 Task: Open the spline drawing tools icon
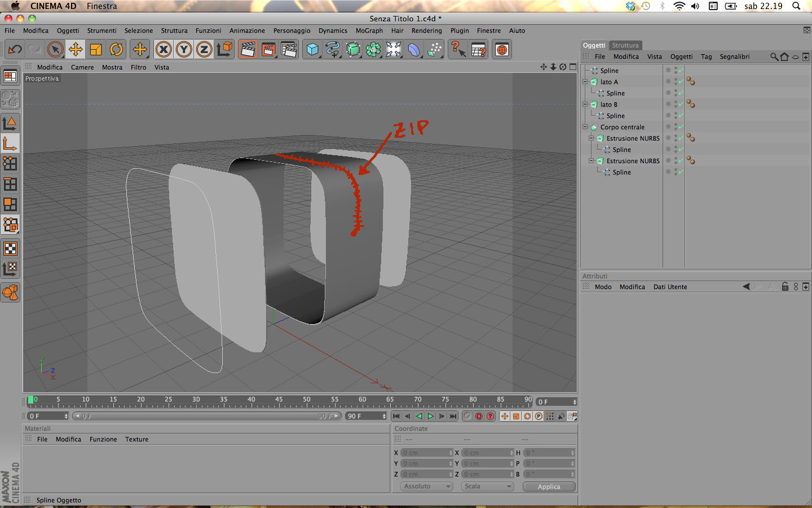(333, 50)
